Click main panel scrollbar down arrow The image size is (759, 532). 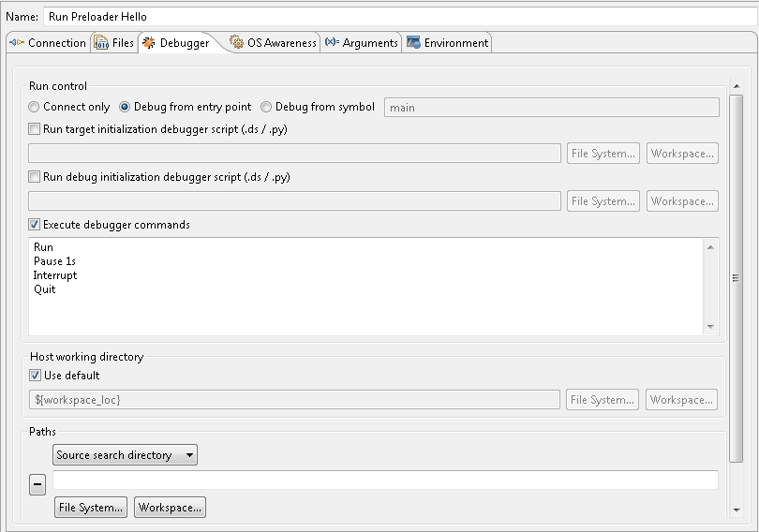737,510
